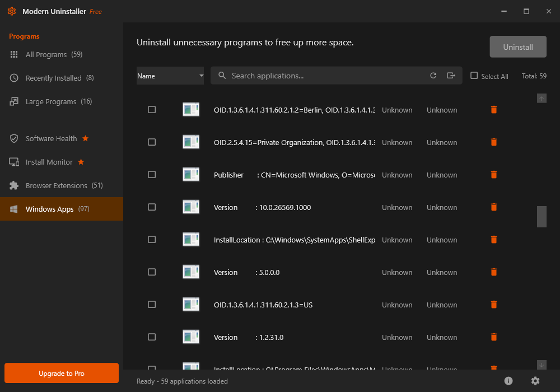Open Software Health section
The height and width of the screenshot is (392, 560).
click(62, 138)
